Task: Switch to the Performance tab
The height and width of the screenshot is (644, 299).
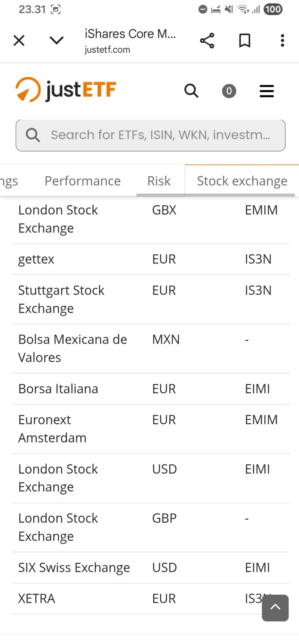Action: (x=83, y=181)
